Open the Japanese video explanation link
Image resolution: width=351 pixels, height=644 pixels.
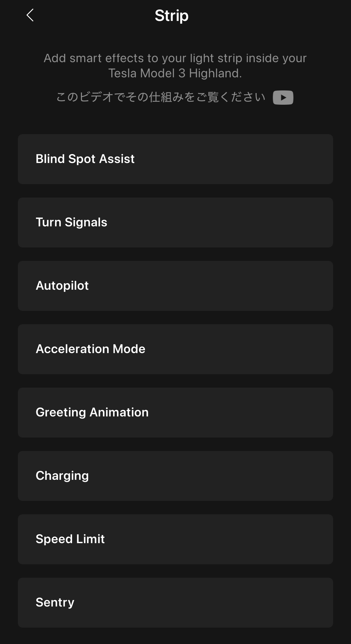(x=161, y=97)
